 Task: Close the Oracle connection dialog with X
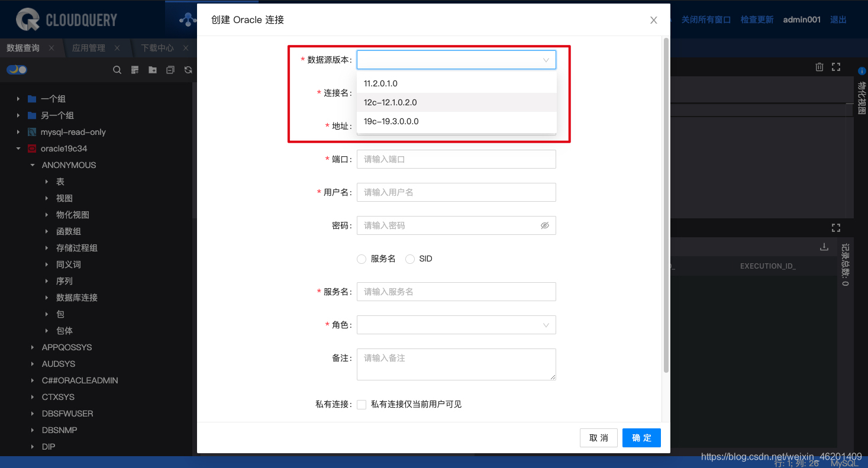(x=654, y=20)
